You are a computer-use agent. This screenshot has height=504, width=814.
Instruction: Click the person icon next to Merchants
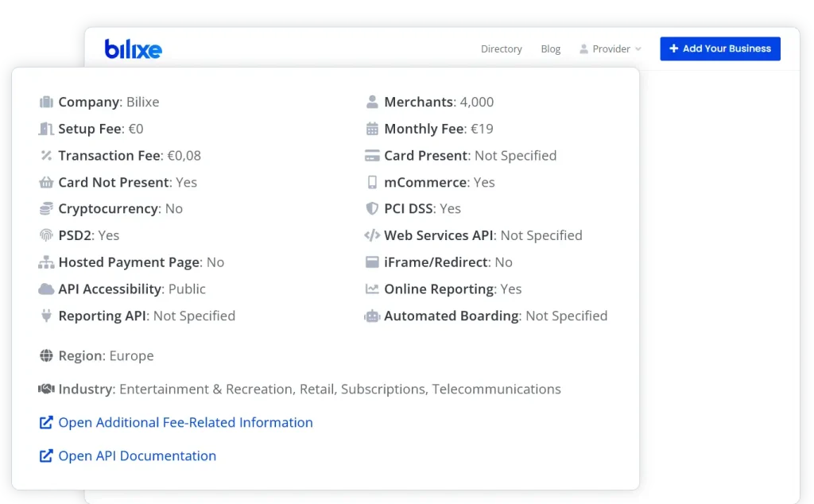coord(372,102)
